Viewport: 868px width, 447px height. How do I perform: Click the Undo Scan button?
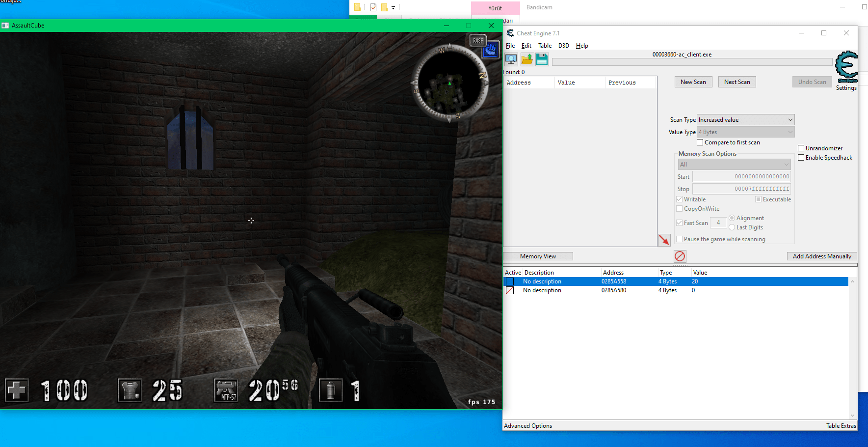812,82
